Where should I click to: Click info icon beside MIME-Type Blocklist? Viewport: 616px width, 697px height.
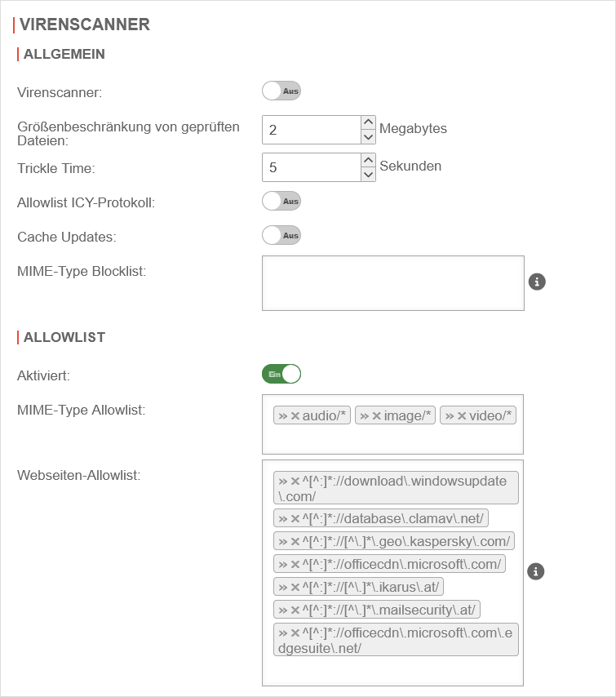tap(536, 282)
